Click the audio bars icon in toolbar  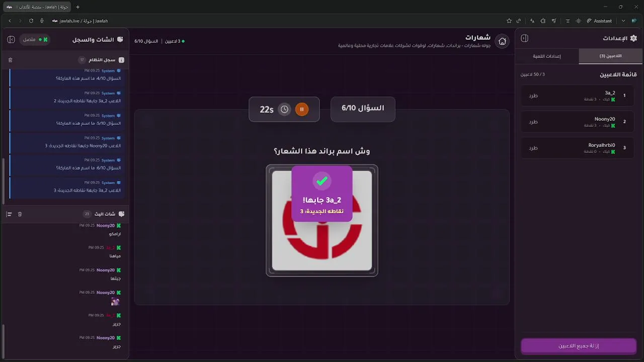pos(578,21)
